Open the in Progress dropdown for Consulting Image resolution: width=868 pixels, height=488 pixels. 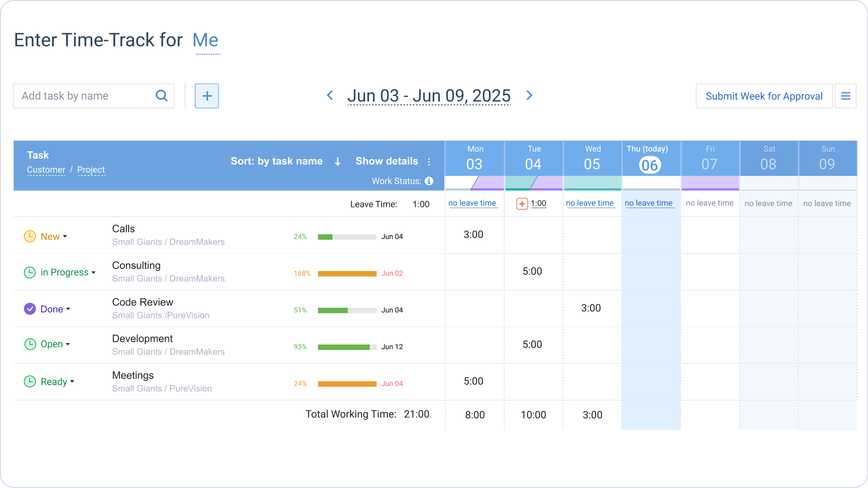point(93,272)
